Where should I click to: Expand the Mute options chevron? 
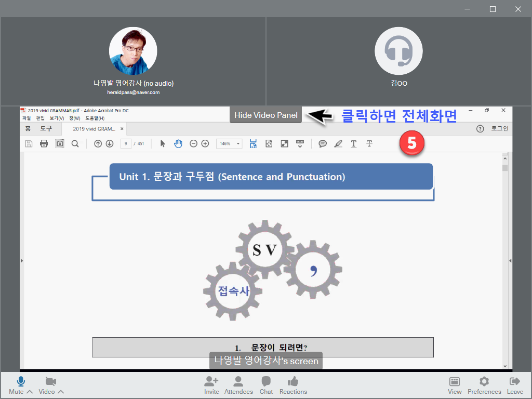tap(30, 392)
